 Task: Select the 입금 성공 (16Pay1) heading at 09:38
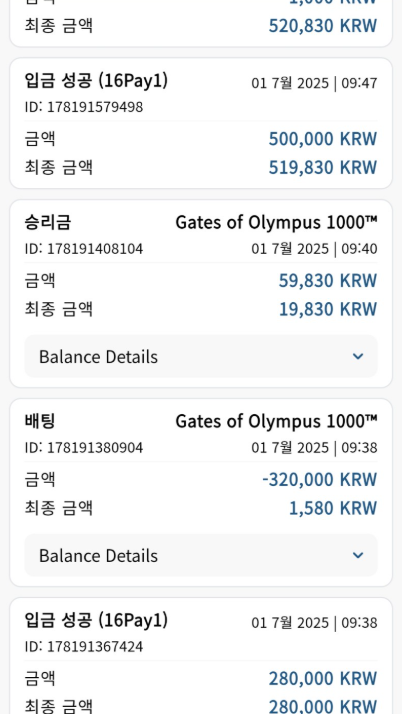pyautogui.click(x=96, y=620)
